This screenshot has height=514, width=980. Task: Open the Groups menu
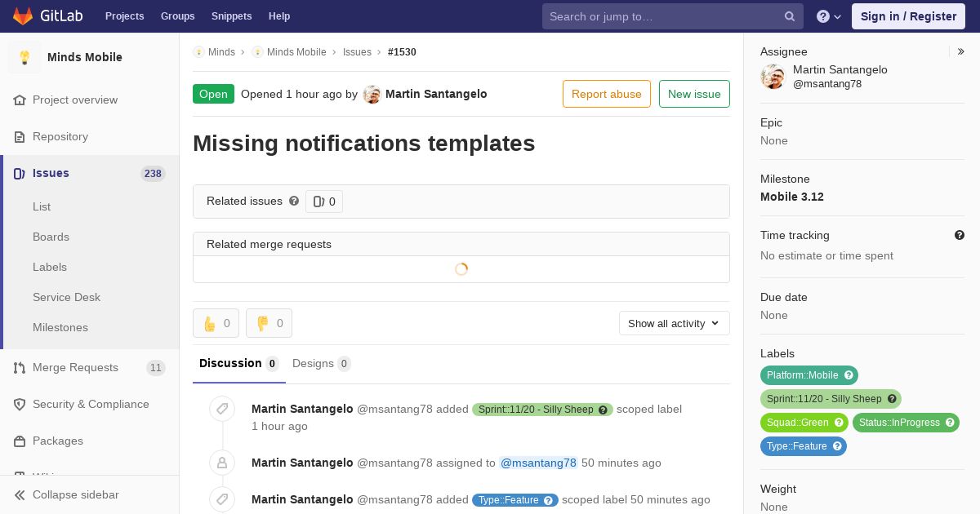pos(177,16)
